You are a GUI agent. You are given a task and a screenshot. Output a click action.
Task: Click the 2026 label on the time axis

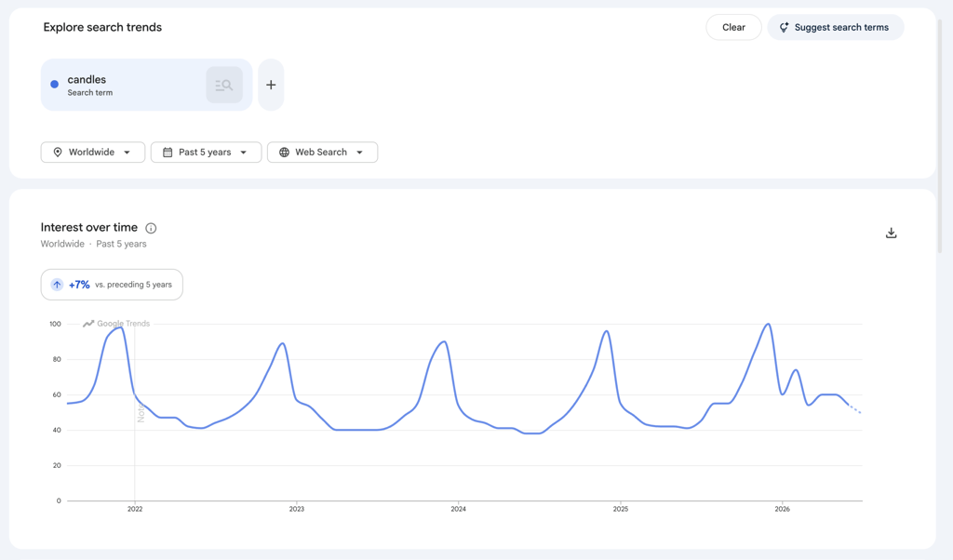pyautogui.click(x=782, y=509)
